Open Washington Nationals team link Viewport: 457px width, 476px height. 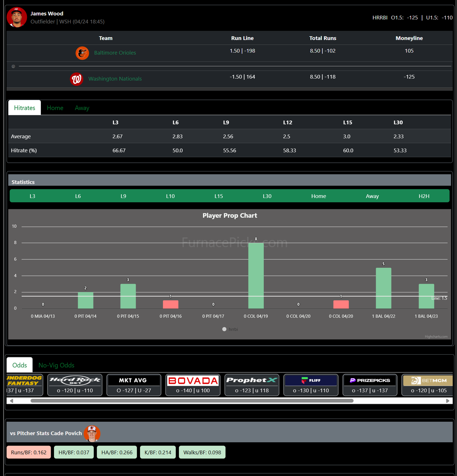[x=115, y=79]
